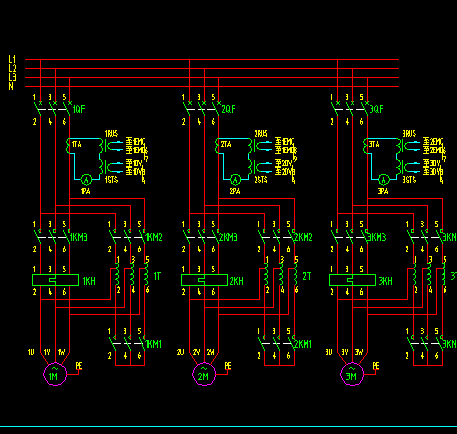This screenshot has width=457, height=434.
Task: Select the 1PA ammeter label
Action: (x=86, y=191)
